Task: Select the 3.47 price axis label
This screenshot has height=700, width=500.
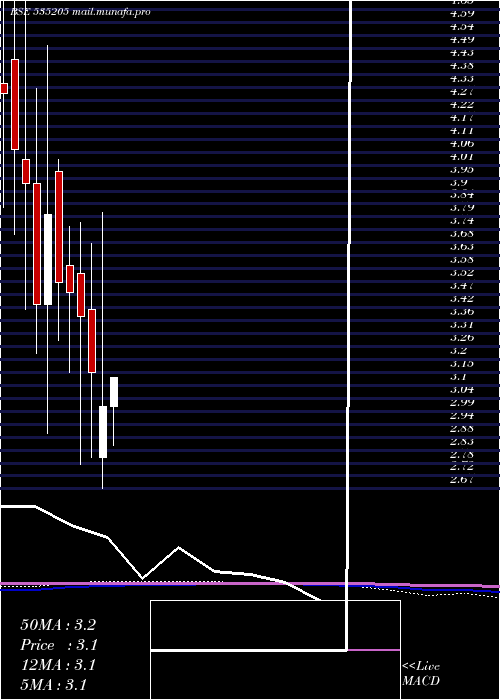Action: [x=462, y=285]
